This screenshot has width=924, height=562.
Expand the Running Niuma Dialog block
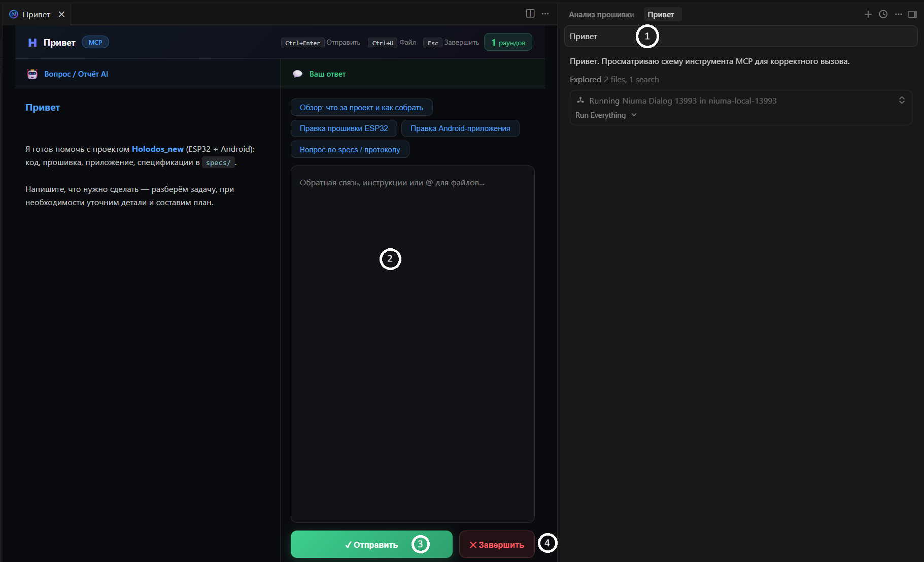901,100
